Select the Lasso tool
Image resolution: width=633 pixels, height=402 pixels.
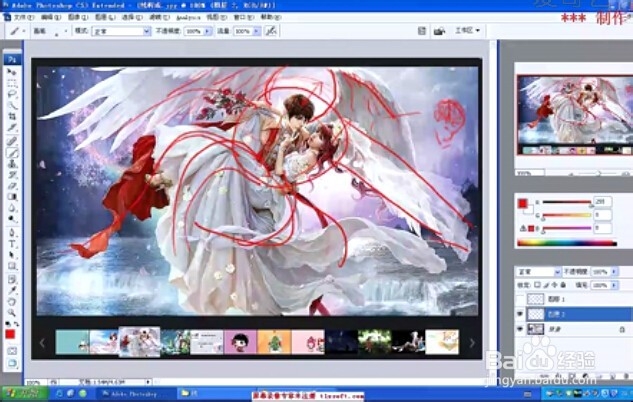tap(12, 94)
